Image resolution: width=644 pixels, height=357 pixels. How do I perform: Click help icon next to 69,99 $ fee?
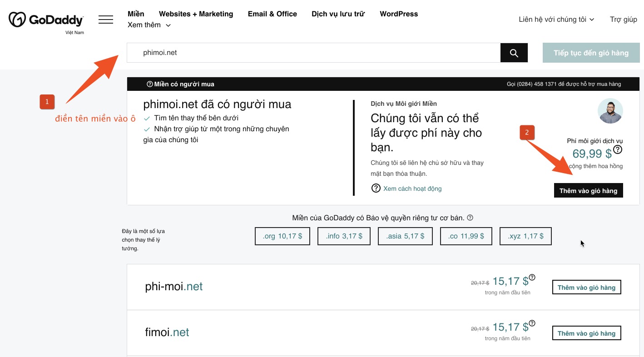pos(618,149)
